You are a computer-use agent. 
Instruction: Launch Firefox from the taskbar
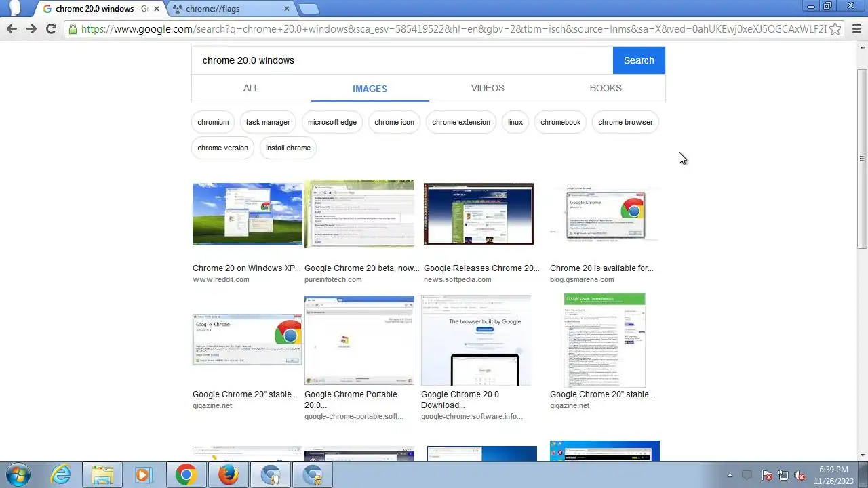point(228,475)
